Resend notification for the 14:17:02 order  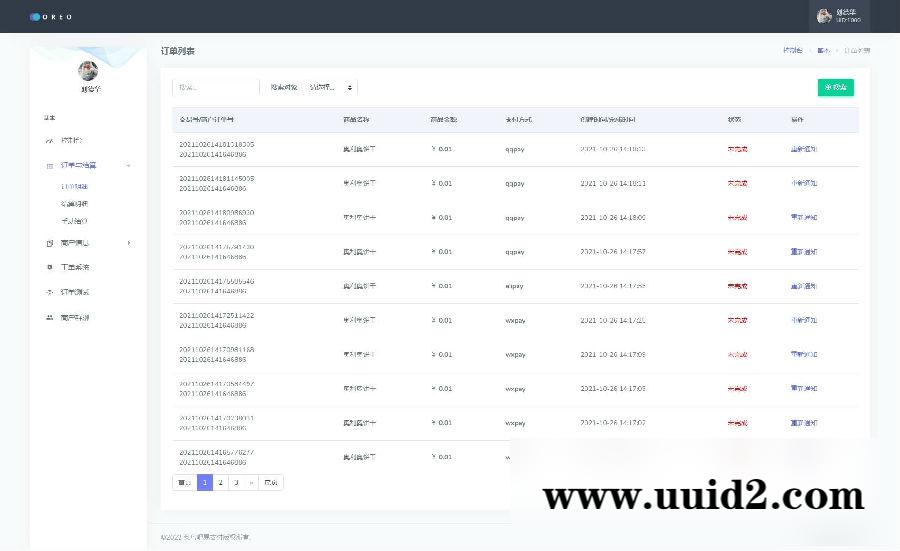(x=804, y=423)
